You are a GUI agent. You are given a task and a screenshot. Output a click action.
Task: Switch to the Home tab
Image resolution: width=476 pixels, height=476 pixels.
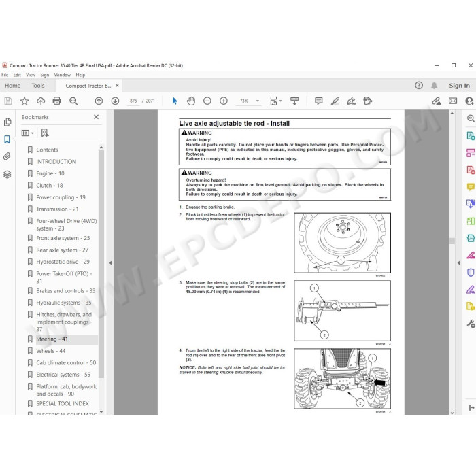[x=12, y=86]
